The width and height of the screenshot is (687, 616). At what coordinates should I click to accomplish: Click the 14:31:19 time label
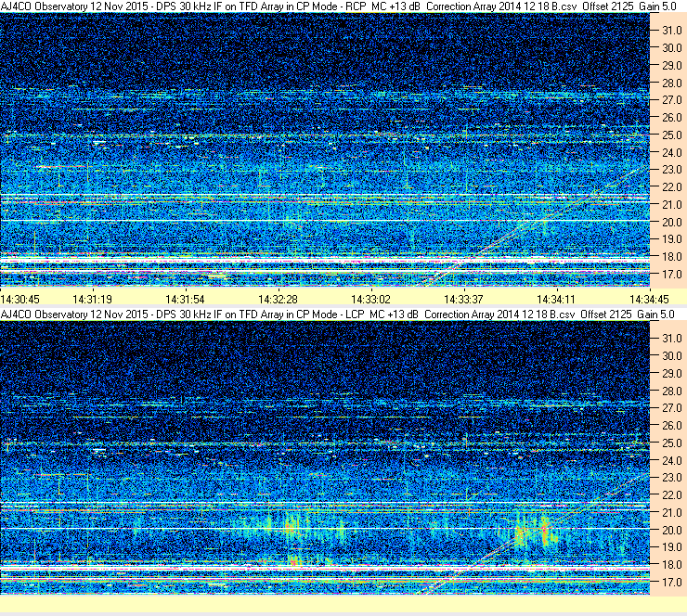coord(92,300)
